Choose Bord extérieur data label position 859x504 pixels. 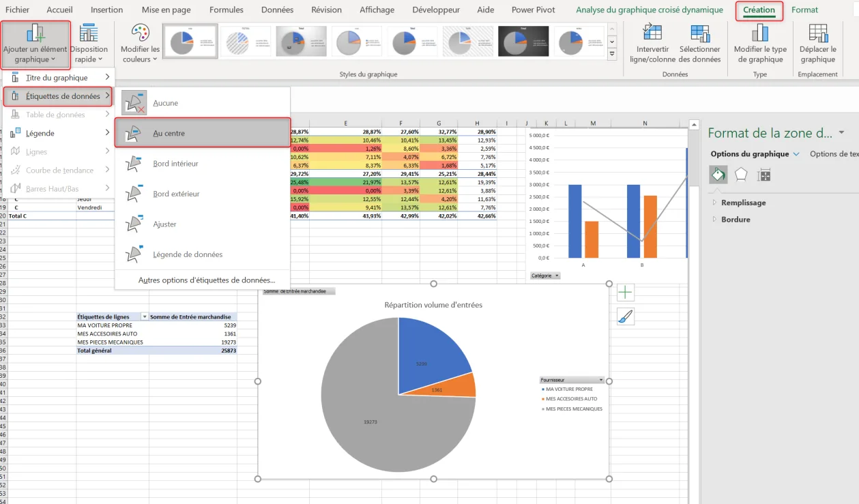203,194
